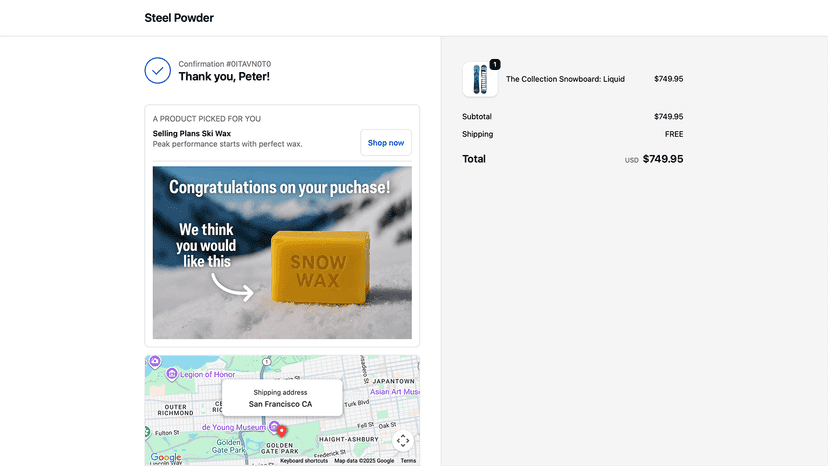This screenshot has width=828, height=466.
Task: Open Keyboard shortcuts on the map
Action: click(x=304, y=461)
